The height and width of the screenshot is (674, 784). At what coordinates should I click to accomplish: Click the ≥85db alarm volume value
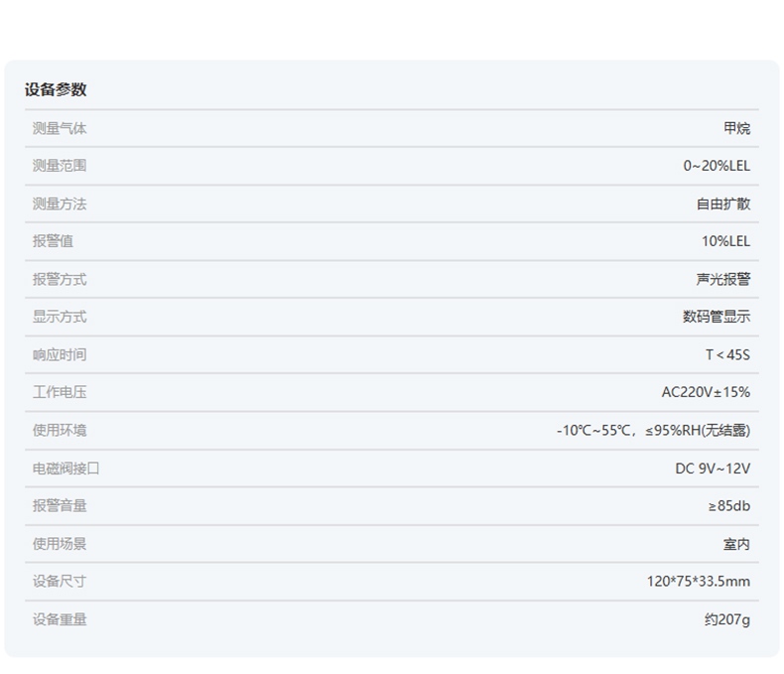point(729,505)
